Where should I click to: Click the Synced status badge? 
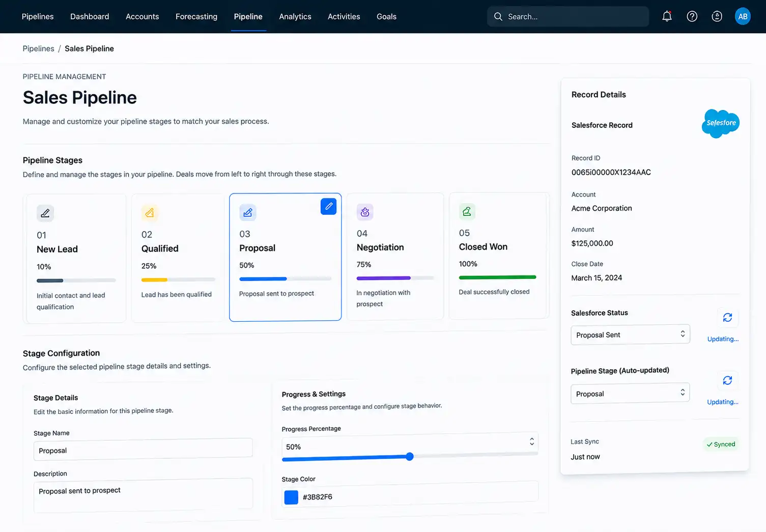click(721, 444)
